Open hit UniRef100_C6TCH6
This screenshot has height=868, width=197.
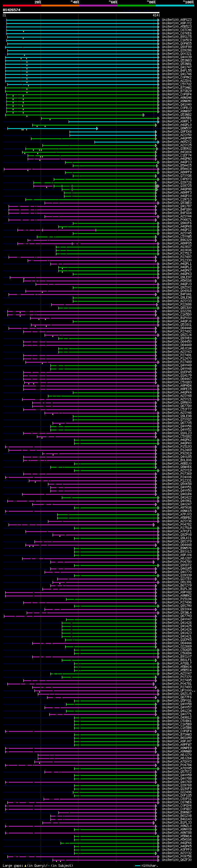coord(177,30)
